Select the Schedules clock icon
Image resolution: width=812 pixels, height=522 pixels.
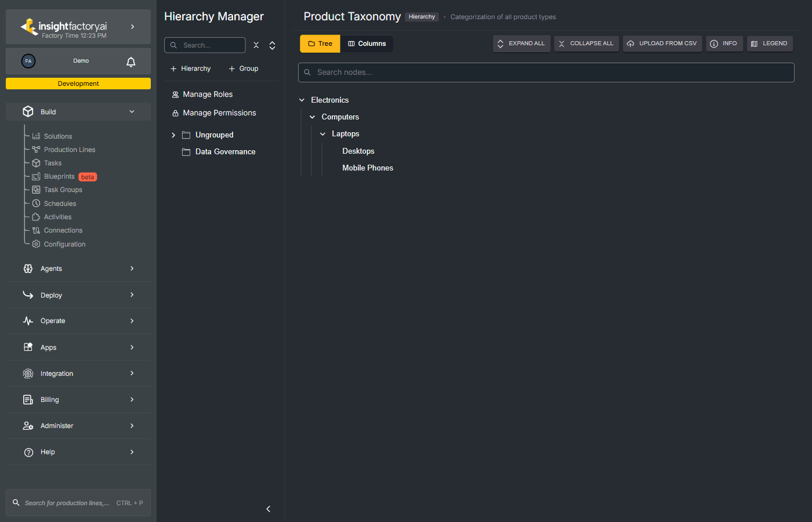click(35, 203)
